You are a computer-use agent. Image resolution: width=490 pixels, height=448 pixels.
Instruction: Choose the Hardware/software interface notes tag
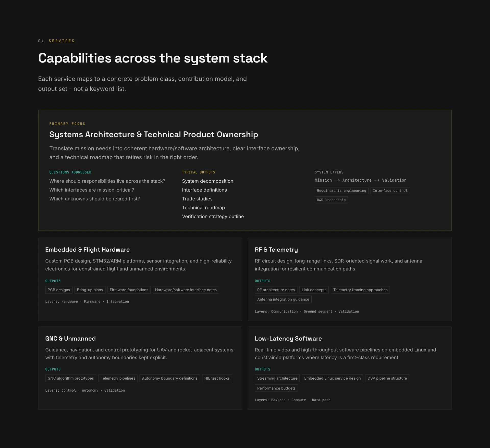coord(186,290)
